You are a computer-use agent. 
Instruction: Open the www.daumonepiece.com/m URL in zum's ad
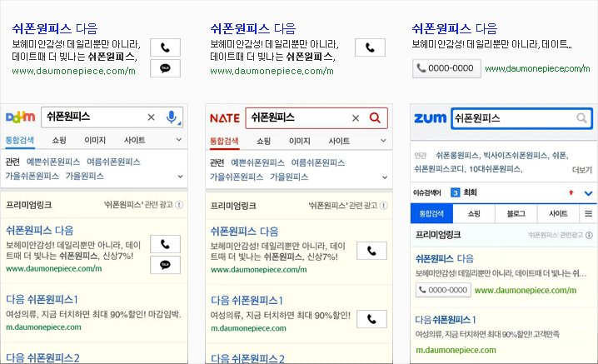(526, 291)
